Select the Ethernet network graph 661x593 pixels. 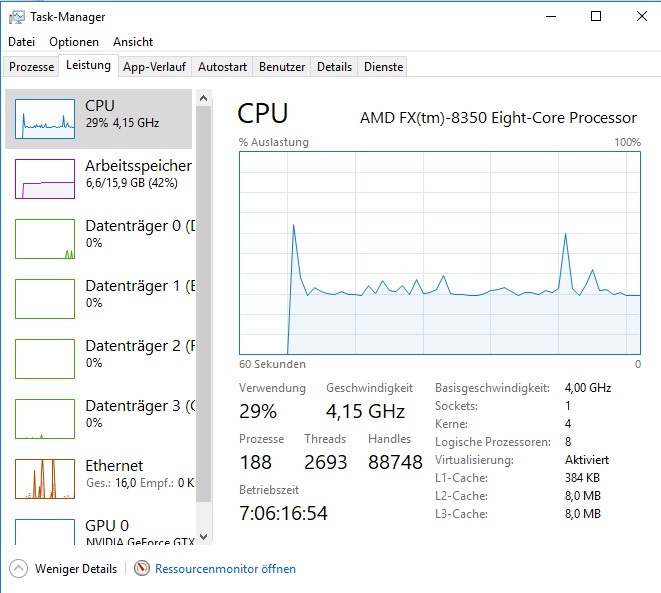point(45,479)
